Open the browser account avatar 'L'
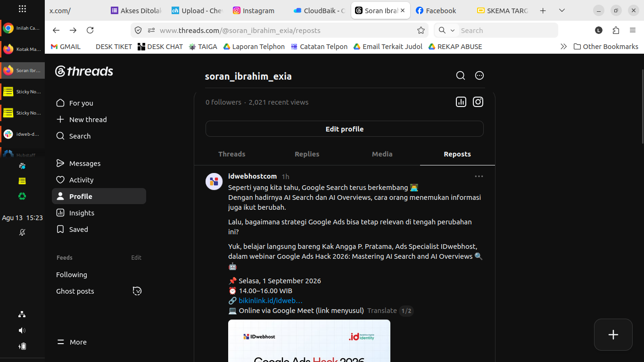 599,30
